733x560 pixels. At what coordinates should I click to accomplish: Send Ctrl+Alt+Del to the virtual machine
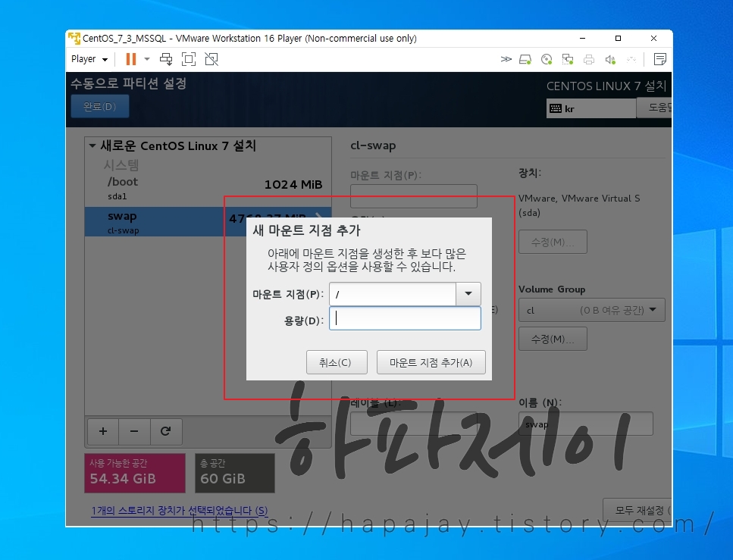pyautogui.click(x=166, y=59)
